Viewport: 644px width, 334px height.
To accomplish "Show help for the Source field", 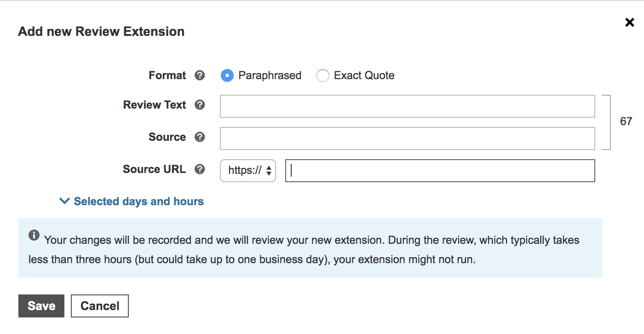I will click(200, 137).
